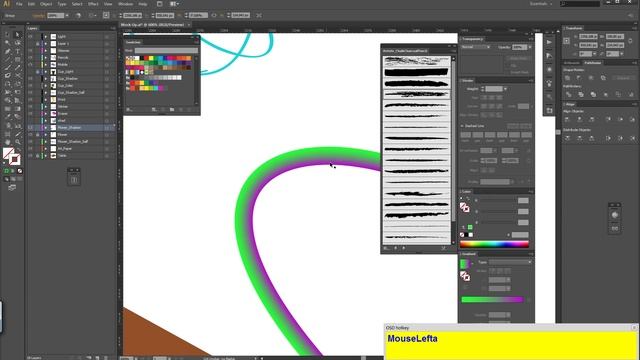The height and width of the screenshot is (360, 640).
Task: Select the Eyedropper tool
Action: tap(7, 117)
